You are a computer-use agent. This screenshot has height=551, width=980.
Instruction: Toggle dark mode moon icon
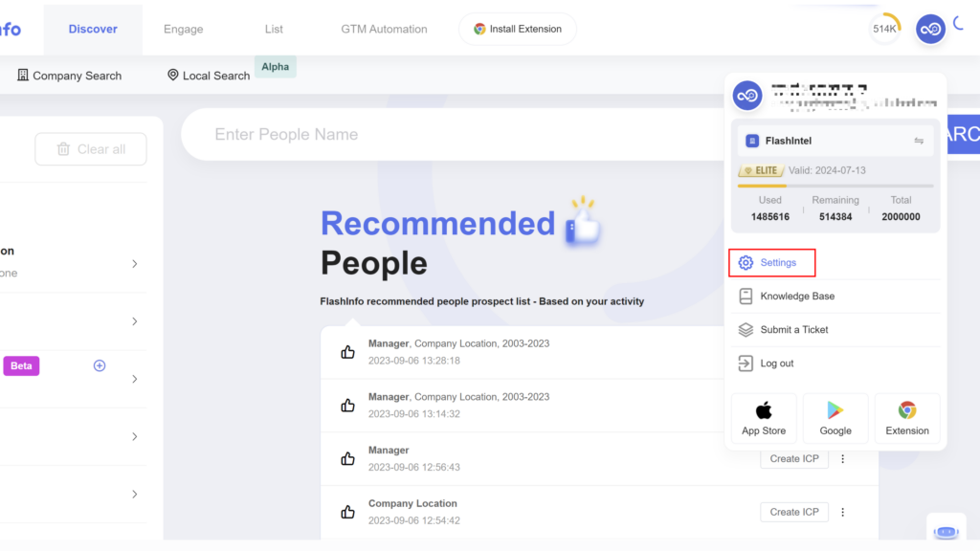[x=959, y=24]
